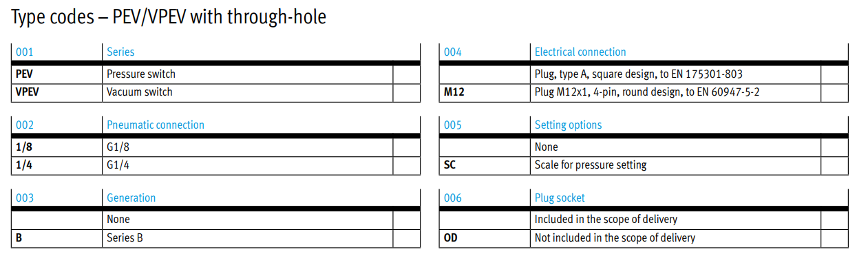Check box for Included in scope of delivery

coord(834,220)
